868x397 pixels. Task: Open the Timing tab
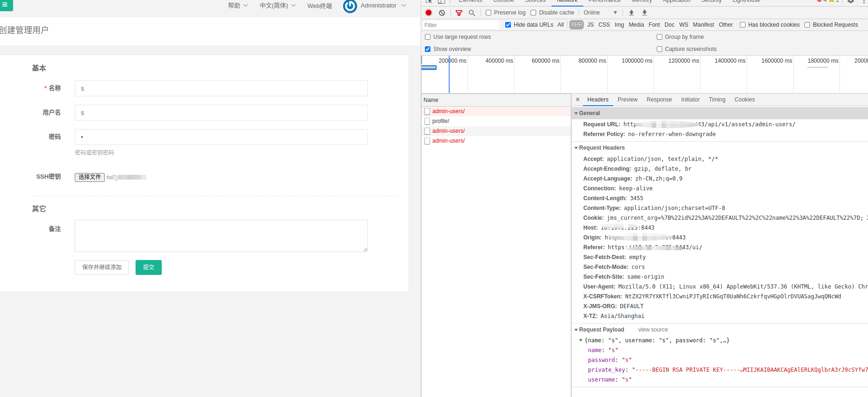717,100
